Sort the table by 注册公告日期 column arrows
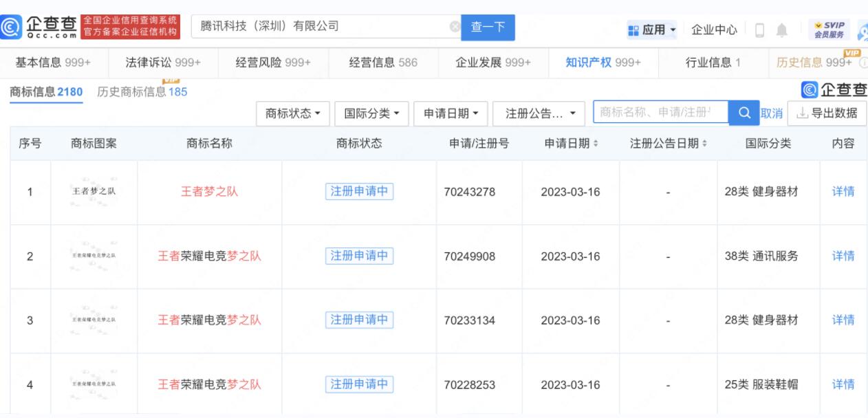Viewport: 868px width, 418px height. [704, 144]
